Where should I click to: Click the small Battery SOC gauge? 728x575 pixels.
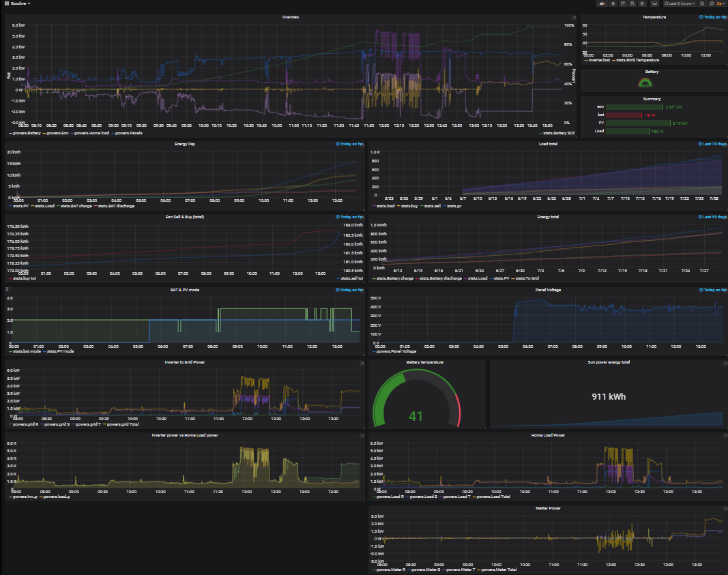click(645, 83)
